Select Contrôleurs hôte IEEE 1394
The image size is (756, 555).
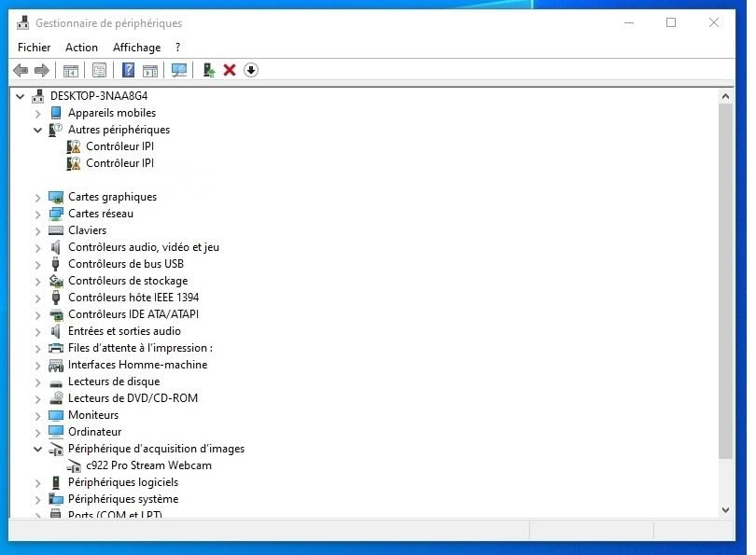coord(133,298)
